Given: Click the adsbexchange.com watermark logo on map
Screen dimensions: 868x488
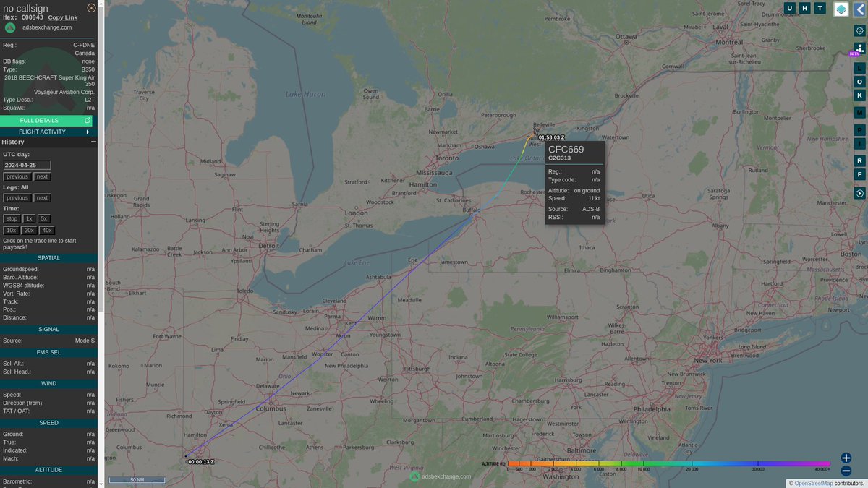Looking at the screenshot, I should (414, 476).
